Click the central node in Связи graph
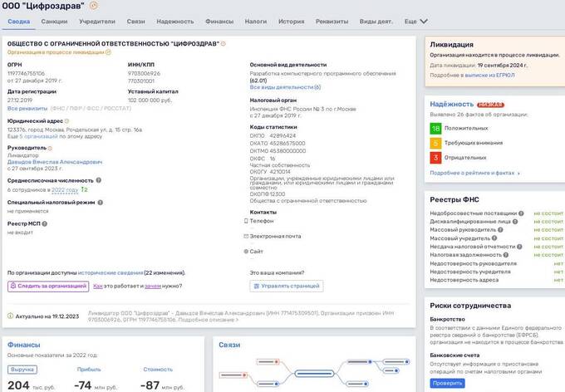The width and height of the screenshot is (565, 392). click(x=314, y=373)
